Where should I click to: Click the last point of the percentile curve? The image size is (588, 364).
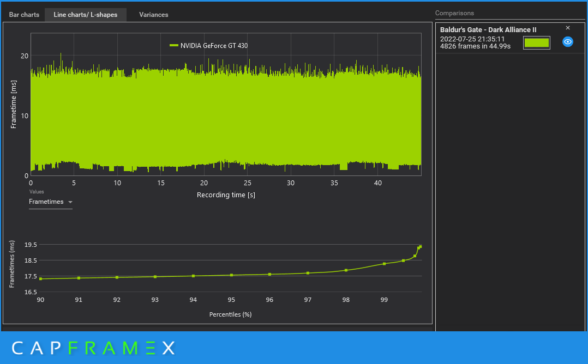[x=421, y=247]
